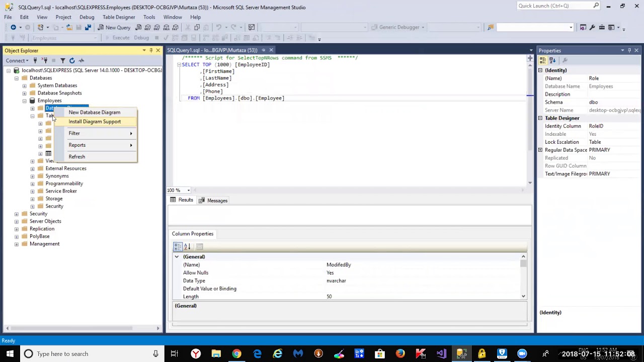Screen dimensions: 644x362
Task: Click the Save All icon
Action: pyautogui.click(x=88, y=27)
